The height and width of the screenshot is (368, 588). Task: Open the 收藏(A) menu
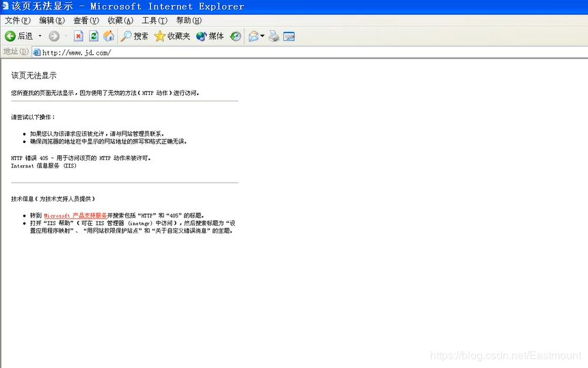(x=120, y=21)
